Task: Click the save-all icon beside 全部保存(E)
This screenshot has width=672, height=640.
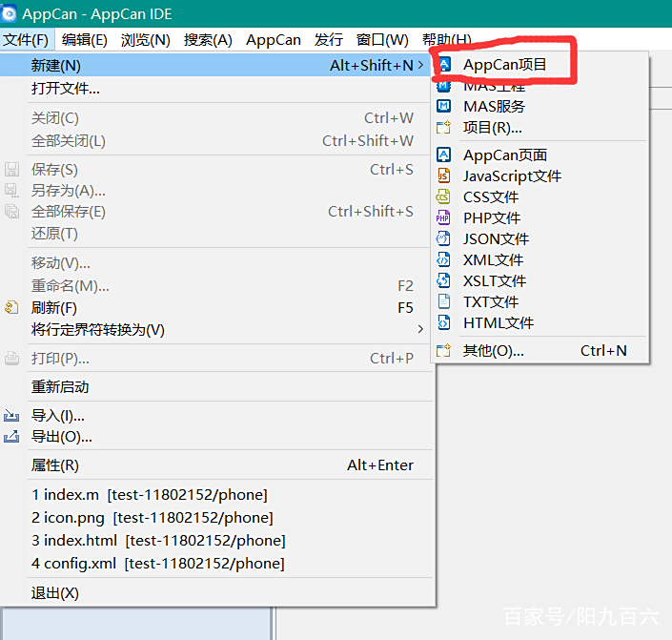Action: coord(11,211)
